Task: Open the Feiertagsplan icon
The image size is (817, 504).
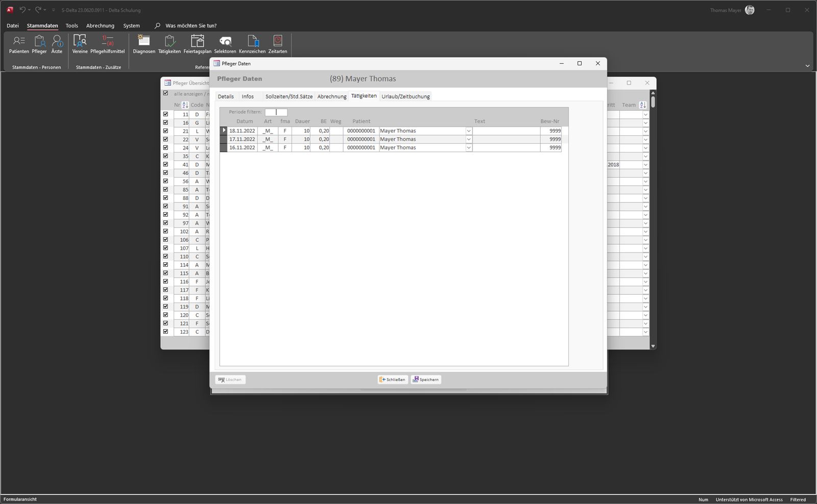Action: pos(197,44)
